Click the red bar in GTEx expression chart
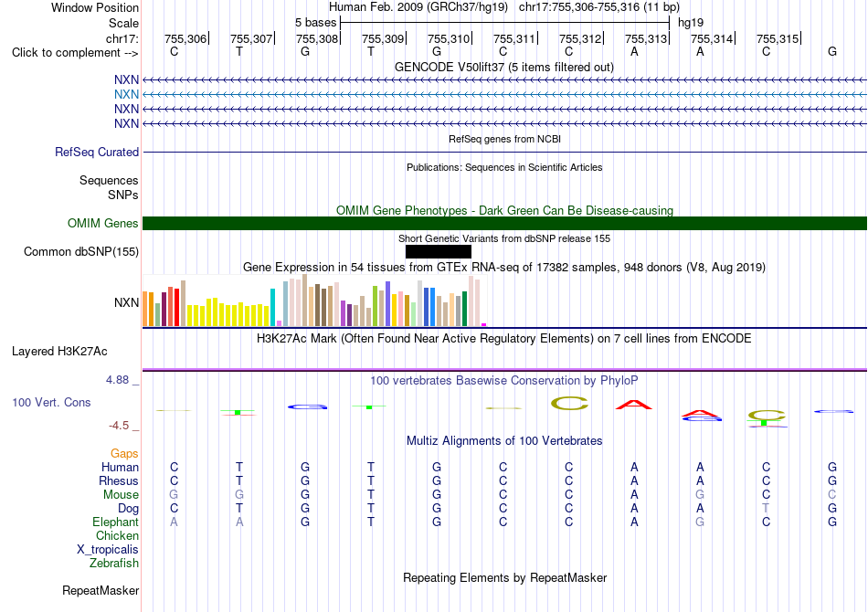Viewport: 868px width, 612px height. click(176, 307)
